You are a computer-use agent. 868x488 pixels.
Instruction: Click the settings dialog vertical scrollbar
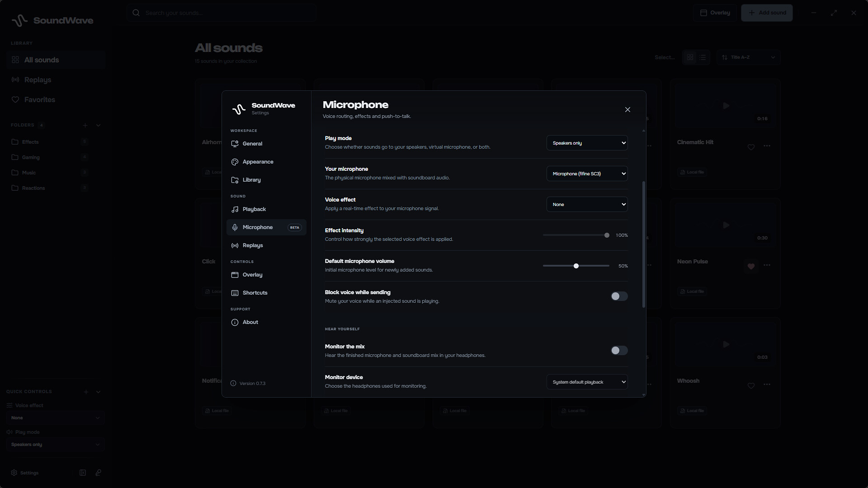coord(644,244)
